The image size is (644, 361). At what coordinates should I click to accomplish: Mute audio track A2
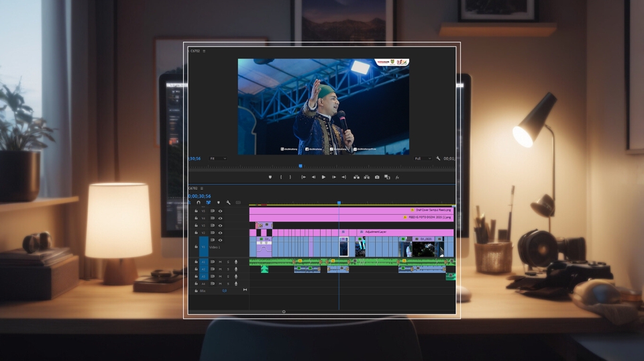220,269
